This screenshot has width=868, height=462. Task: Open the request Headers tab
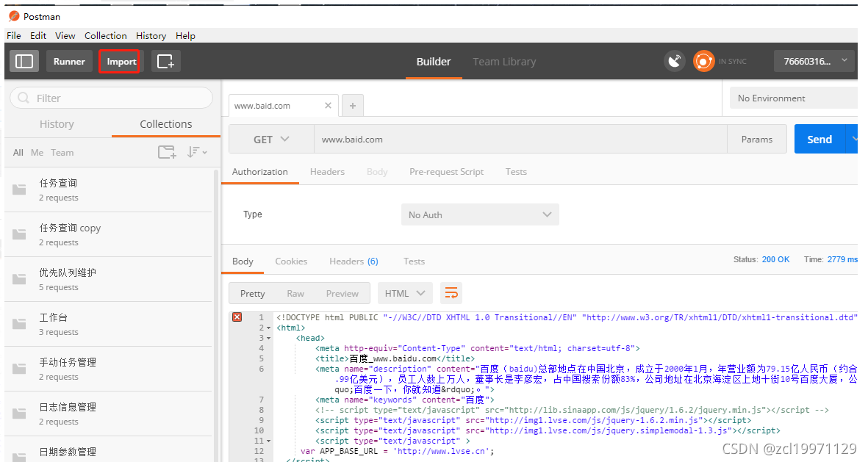coord(327,172)
